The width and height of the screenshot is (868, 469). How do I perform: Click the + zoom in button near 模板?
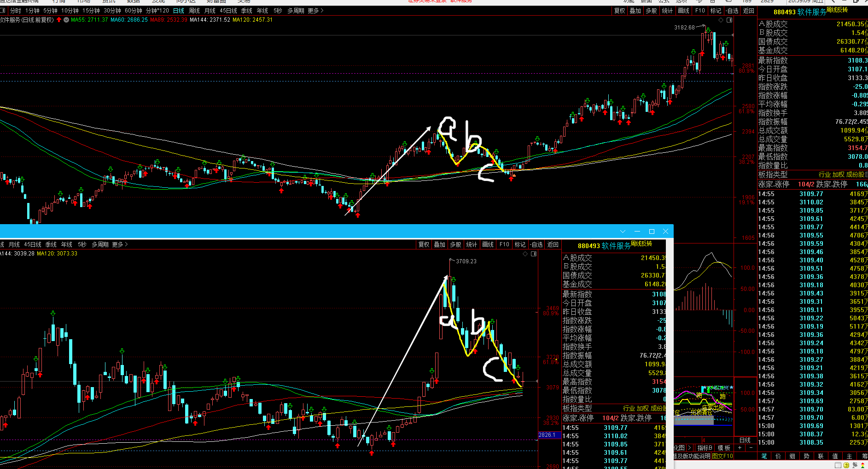740,448
